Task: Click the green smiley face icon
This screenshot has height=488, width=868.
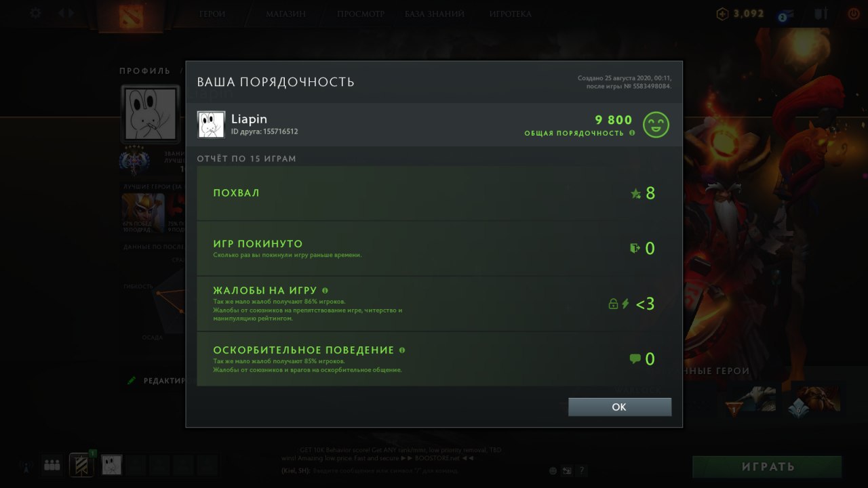Action: [x=656, y=125]
